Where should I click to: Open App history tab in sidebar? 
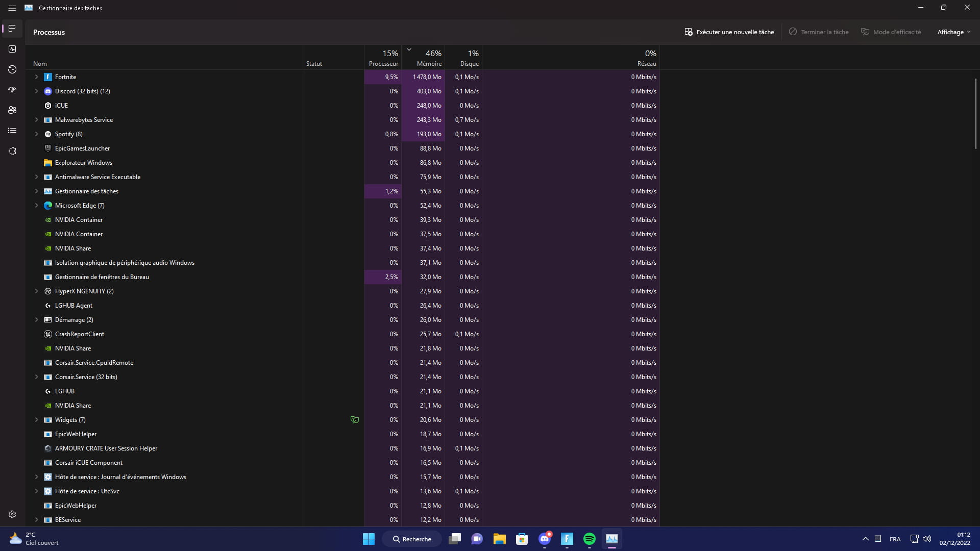[x=12, y=69]
